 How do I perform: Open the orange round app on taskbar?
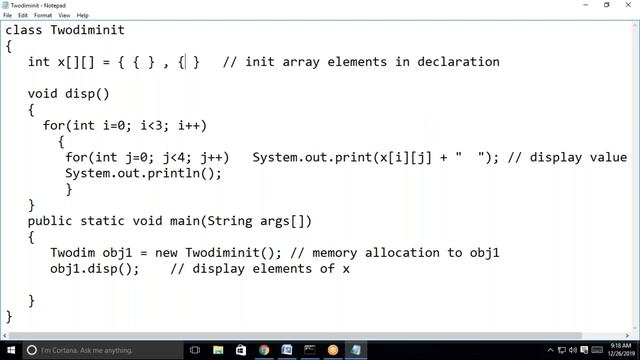point(333,350)
